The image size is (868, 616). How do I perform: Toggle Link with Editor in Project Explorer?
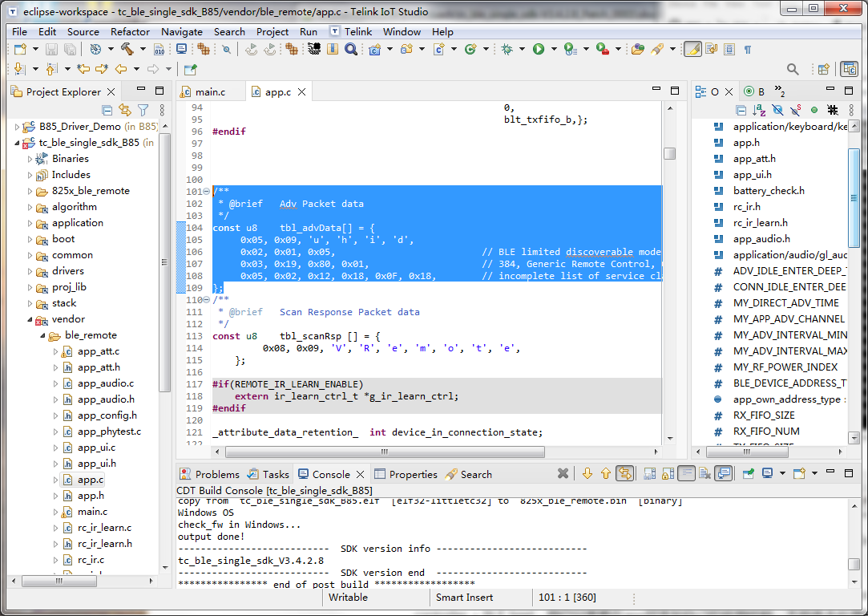point(125,110)
